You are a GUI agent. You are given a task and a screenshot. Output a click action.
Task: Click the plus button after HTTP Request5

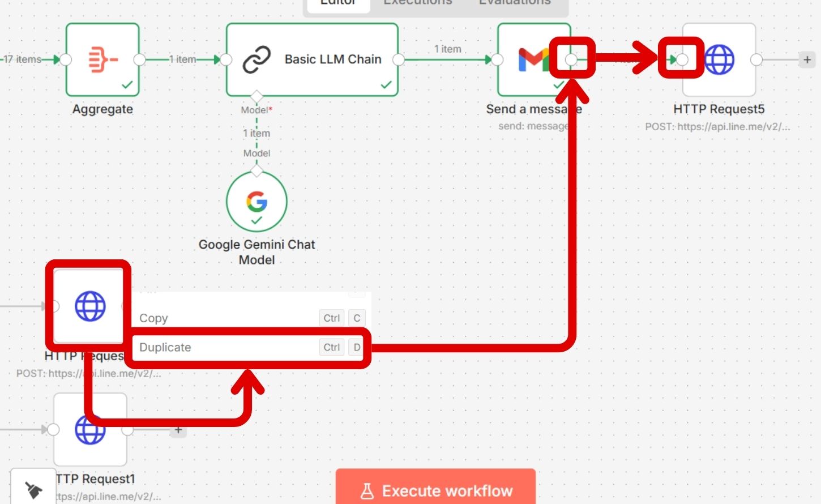coord(807,59)
